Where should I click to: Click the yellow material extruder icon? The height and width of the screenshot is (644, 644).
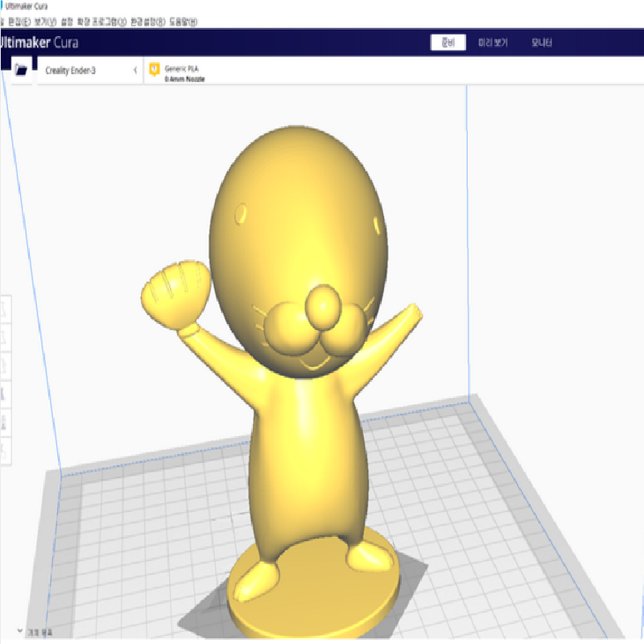point(154,69)
